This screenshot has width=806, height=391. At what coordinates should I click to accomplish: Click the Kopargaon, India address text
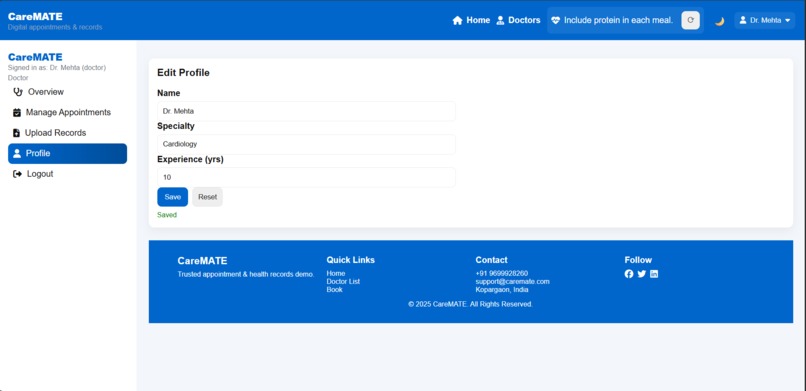[x=502, y=290]
